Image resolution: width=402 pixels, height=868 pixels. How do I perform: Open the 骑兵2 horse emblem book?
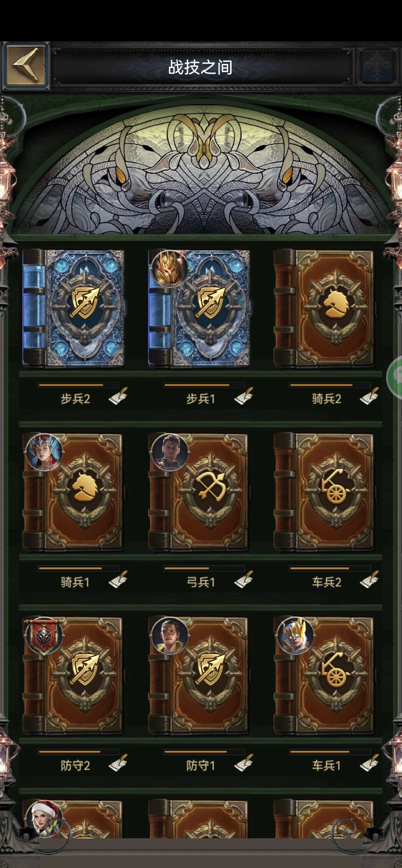click(x=324, y=308)
